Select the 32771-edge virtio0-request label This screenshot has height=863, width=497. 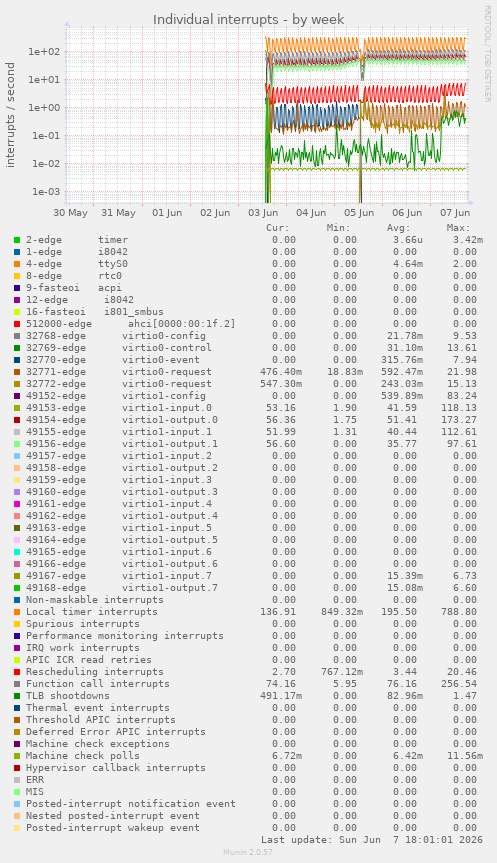[x=119, y=372]
